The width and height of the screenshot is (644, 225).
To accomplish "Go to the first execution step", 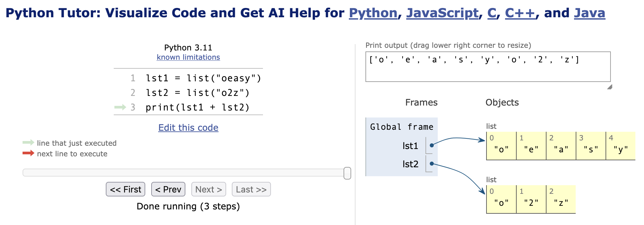I will pyautogui.click(x=125, y=189).
